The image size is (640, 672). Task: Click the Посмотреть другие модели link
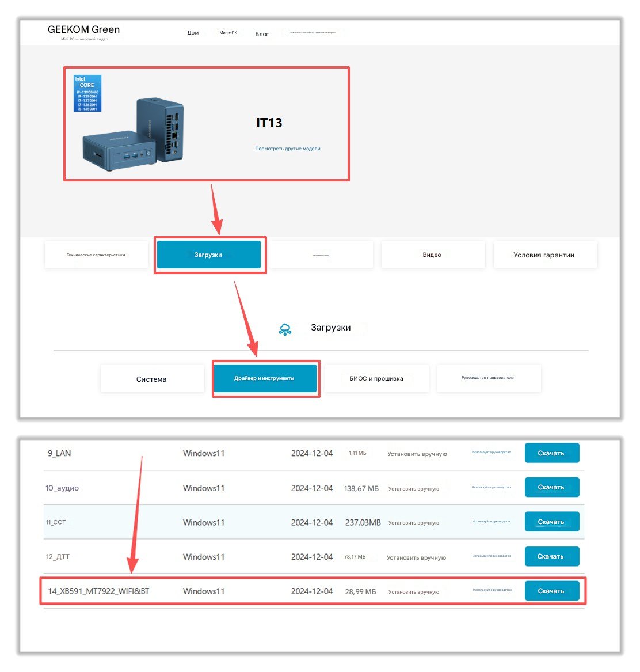(288, 149)
